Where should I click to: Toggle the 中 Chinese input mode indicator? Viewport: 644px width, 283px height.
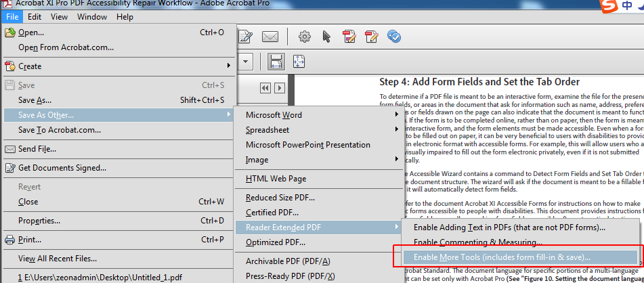pos(627,5)
